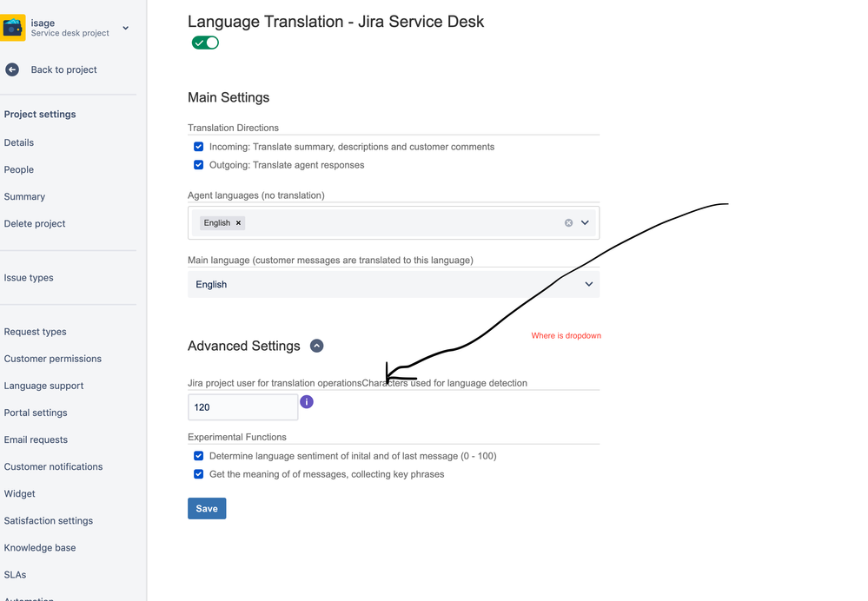Viewport: 868px width, 601px height.
Task: Click the purple info icon
Action: [x=307, y=402]
